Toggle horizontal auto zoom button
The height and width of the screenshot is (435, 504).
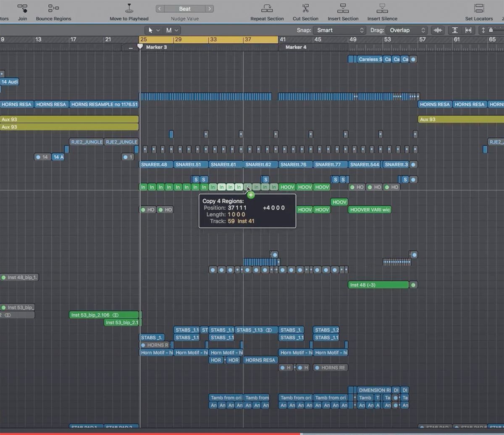[468, 30]
